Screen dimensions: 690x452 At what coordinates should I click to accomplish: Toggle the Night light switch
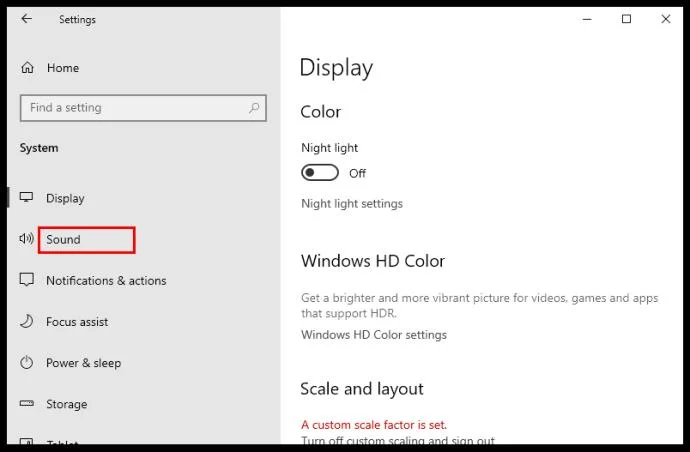[320, 173]
